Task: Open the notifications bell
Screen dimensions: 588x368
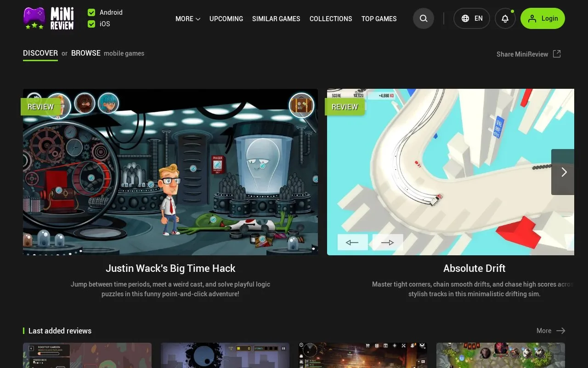Action: tap(505, 18)
